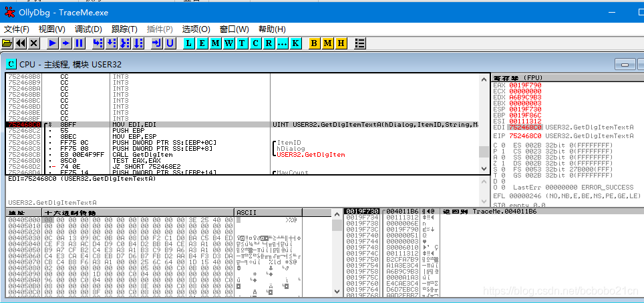
Task: Open the Log window (L) icon
Action: (x=188, y=43)
